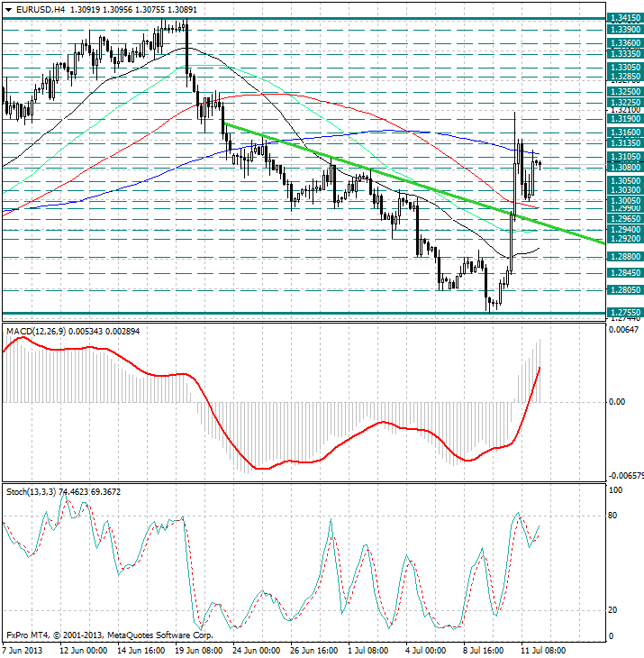The image size is (644, 658).
Task: Click the 1.29650 price level label
Action: (x=625, y=219)
